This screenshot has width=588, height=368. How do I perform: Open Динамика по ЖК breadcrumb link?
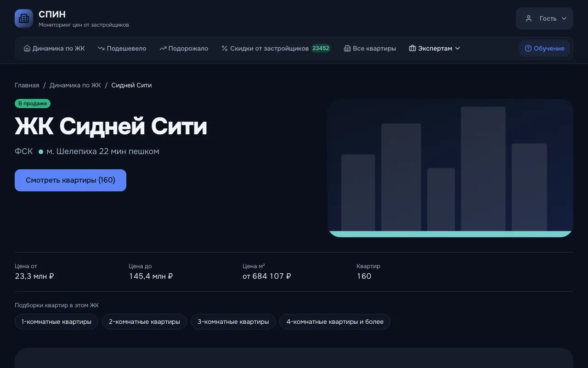(75, 85)
